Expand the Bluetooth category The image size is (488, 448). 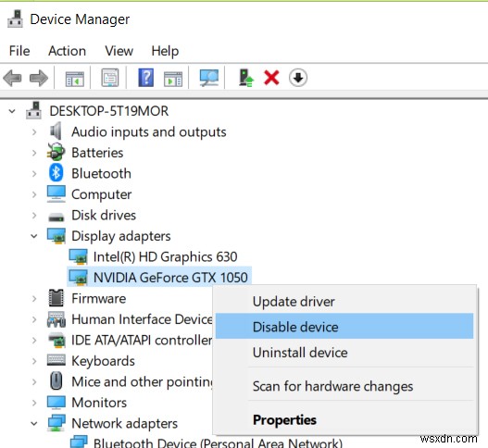34,174
